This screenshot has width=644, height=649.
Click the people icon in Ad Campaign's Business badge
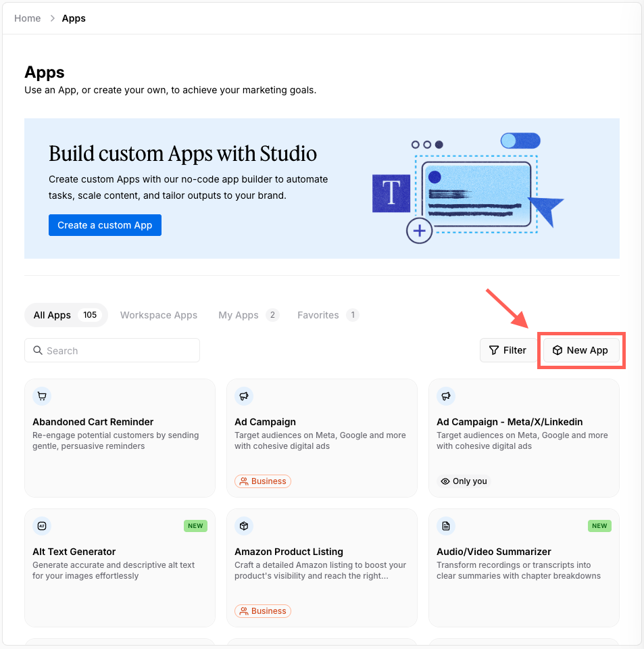click(244, 481)
